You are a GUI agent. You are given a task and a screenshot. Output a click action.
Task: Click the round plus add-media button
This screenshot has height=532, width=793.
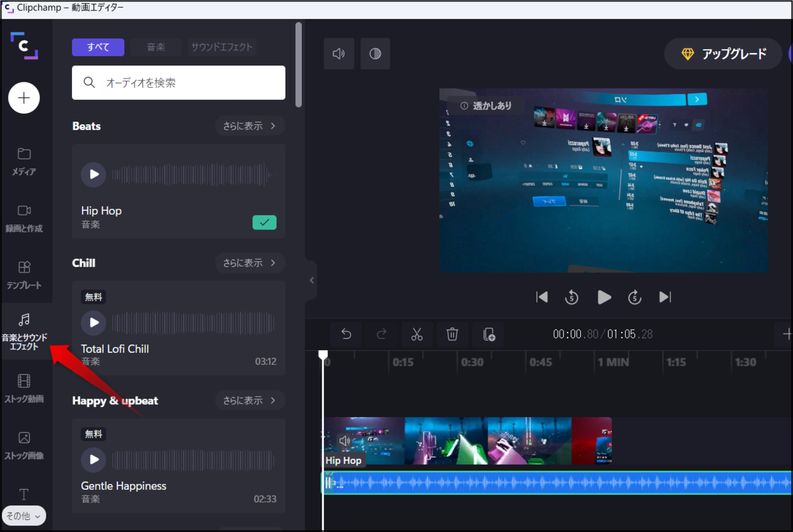point(24,98)
